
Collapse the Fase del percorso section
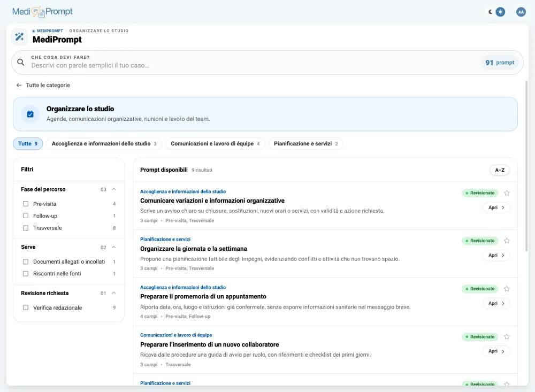(114, 189)
